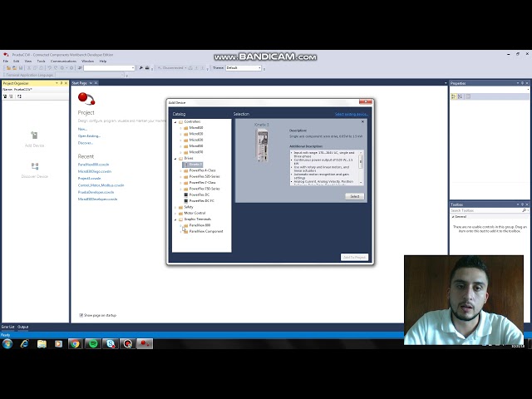Open Internet Explorer from the taskbar
This screenshot has width=532, height=399.
[x=24, y=343]
